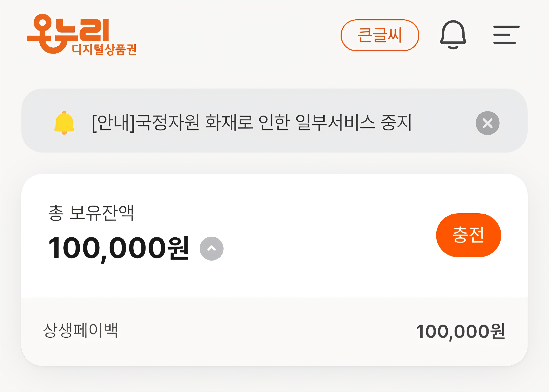Toggle 큰글씨 large text mode
The image size is (549, 392).
[x=380, y=35]
